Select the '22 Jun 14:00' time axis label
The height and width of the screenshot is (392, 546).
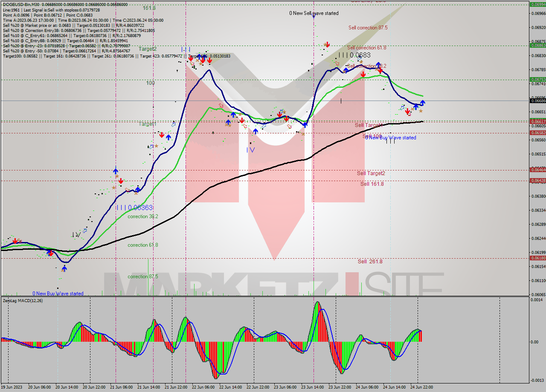[230, 387]
